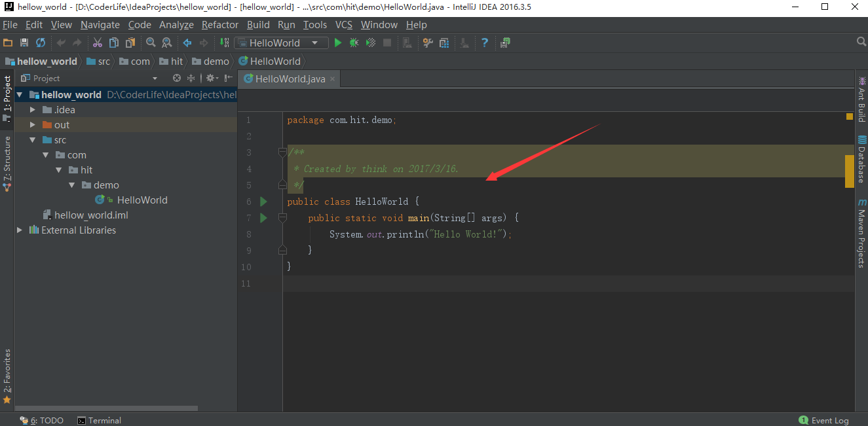Click the Stop square icon
868x426 pixels.
(x=387, y=43)
